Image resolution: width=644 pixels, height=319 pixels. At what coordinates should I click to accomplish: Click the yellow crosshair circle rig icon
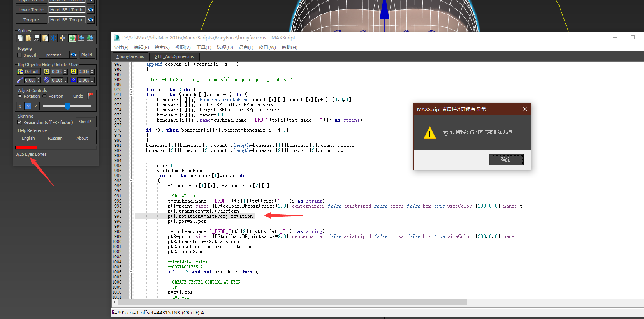point(47,72)
